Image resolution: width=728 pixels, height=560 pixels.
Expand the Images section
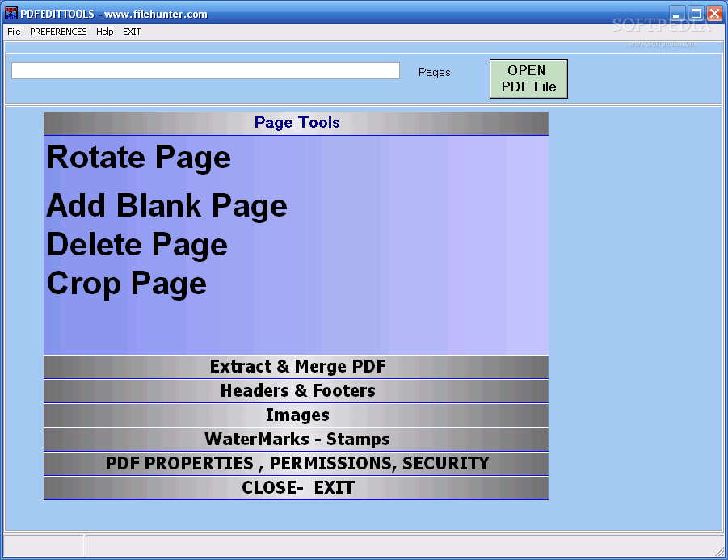[x=297, y=415]
